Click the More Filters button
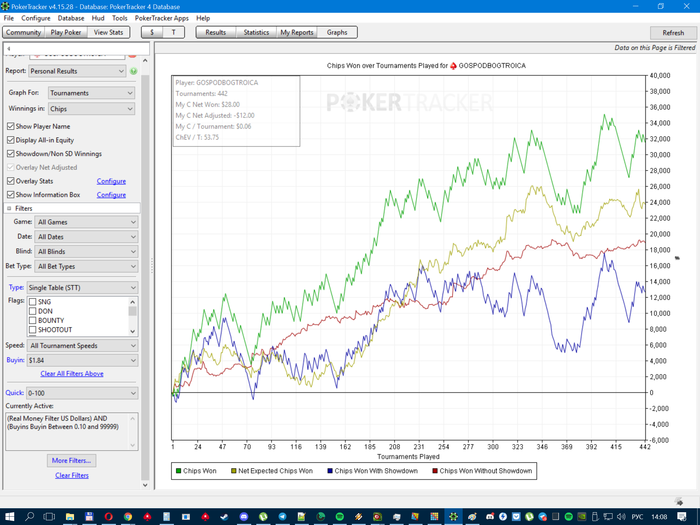Viewport: 700px width, 525px height. [x=71, y=460]
